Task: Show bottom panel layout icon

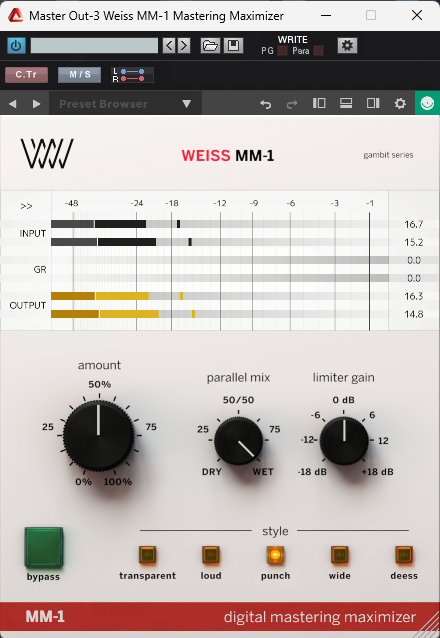Action: pyautogui.click(x=346, y=103)
